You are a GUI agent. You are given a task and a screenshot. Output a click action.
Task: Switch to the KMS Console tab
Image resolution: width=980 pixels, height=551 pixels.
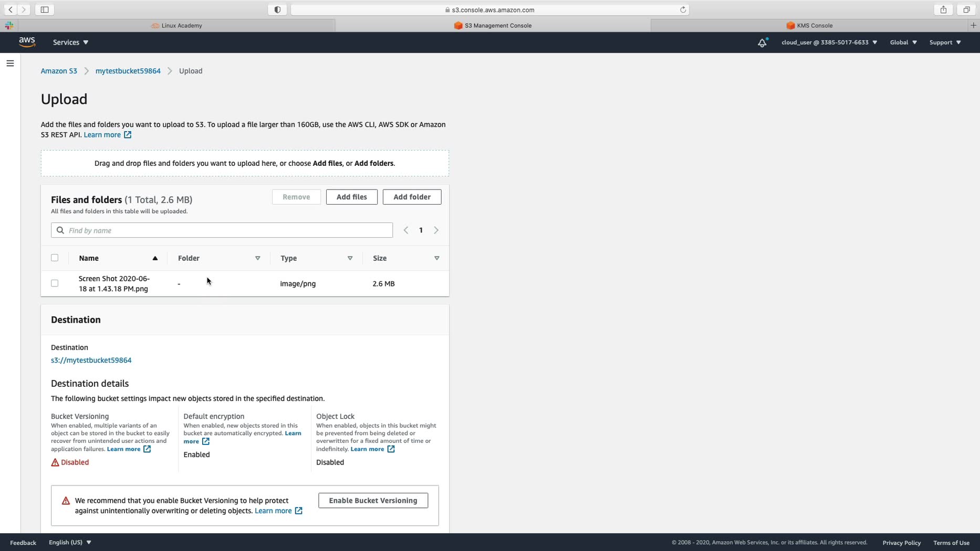pyautogui.click(x=809, y=25)
